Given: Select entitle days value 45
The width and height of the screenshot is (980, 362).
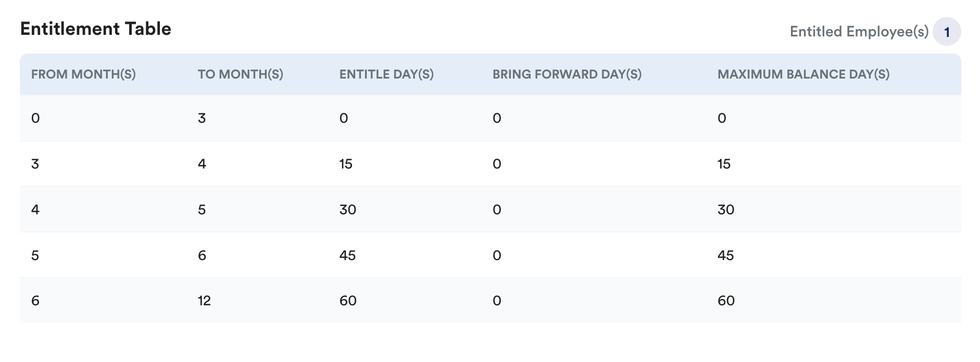Looking at the screenshot, I should coord(348,255).
